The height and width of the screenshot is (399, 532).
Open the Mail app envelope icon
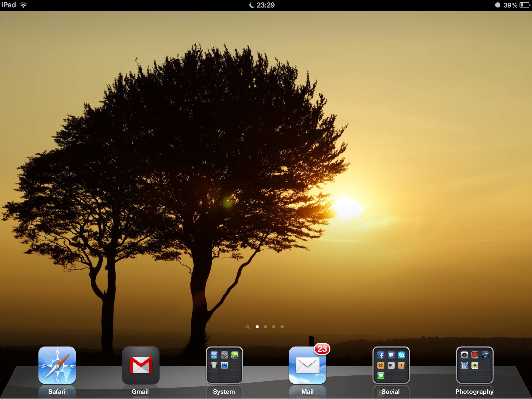(x=307, y=366)
